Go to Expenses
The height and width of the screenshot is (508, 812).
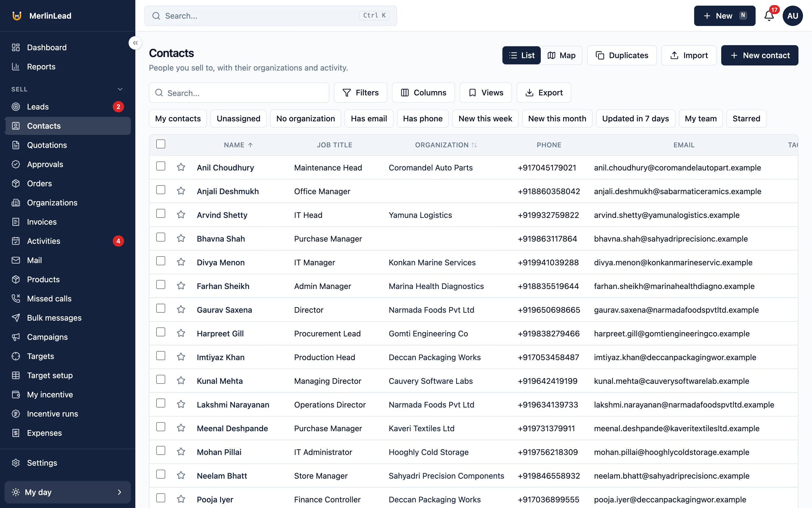tap(68, 433)
